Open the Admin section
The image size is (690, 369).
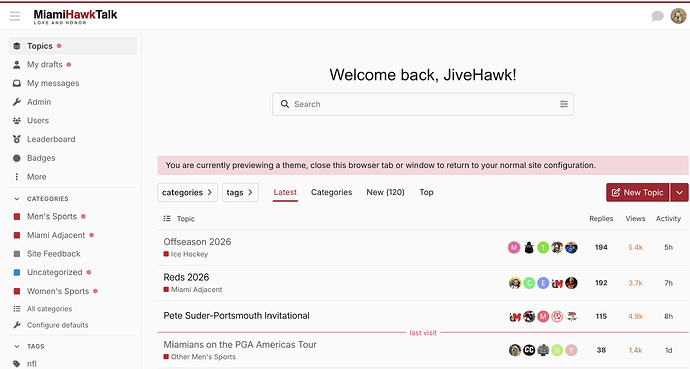pos(73,102)
